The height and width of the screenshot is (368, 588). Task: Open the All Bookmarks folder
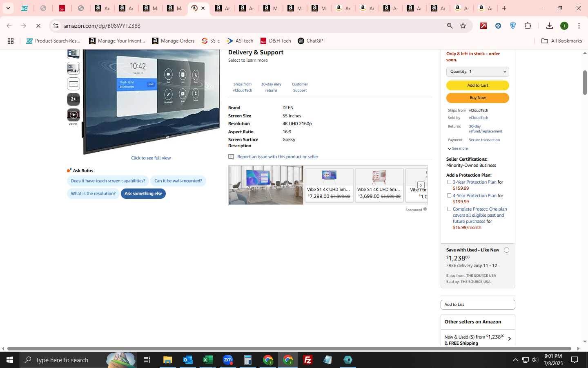[x=561, y=41]
